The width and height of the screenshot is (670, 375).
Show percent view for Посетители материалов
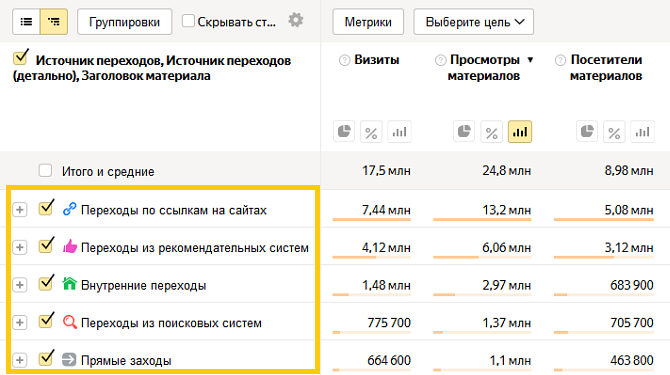(614, 132)
